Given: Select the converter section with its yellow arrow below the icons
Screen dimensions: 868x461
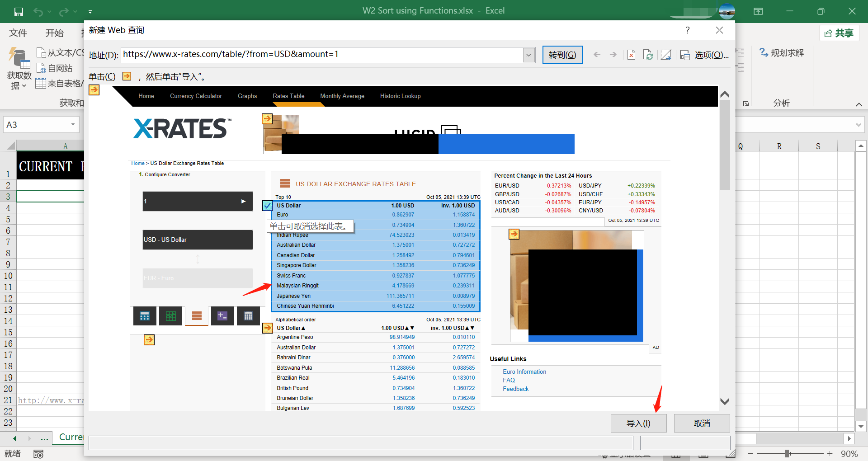Looking at the screenshot, I should point(149,340).
